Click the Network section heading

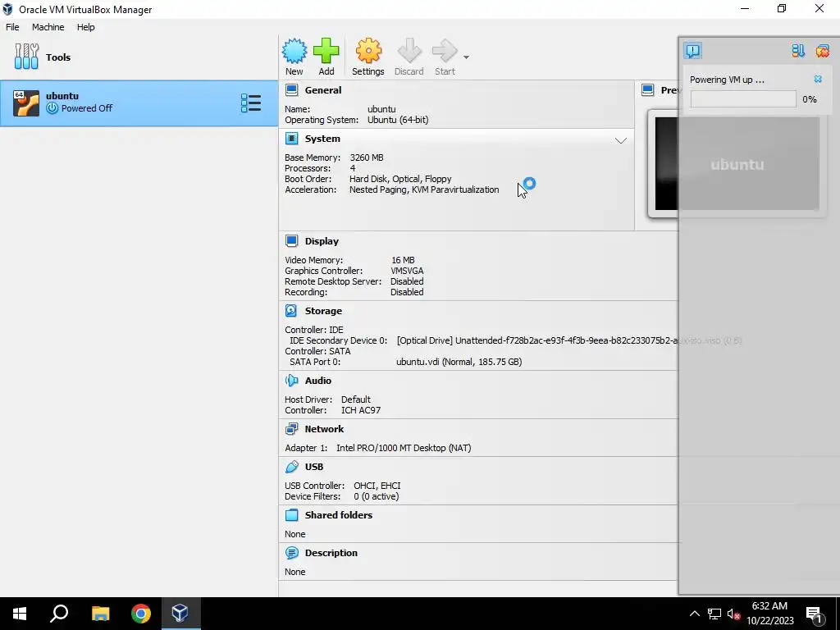[x=324, y=428]
